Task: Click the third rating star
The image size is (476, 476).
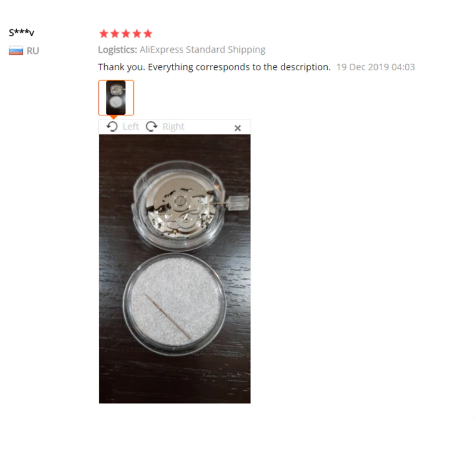Action: (126, 34)
